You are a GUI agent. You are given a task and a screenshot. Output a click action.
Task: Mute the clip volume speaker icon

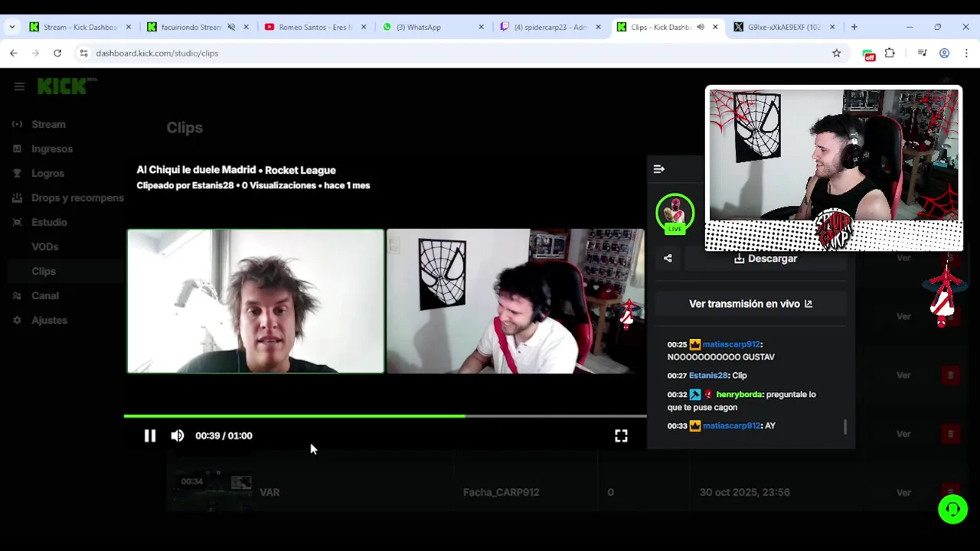click(178, 435)
